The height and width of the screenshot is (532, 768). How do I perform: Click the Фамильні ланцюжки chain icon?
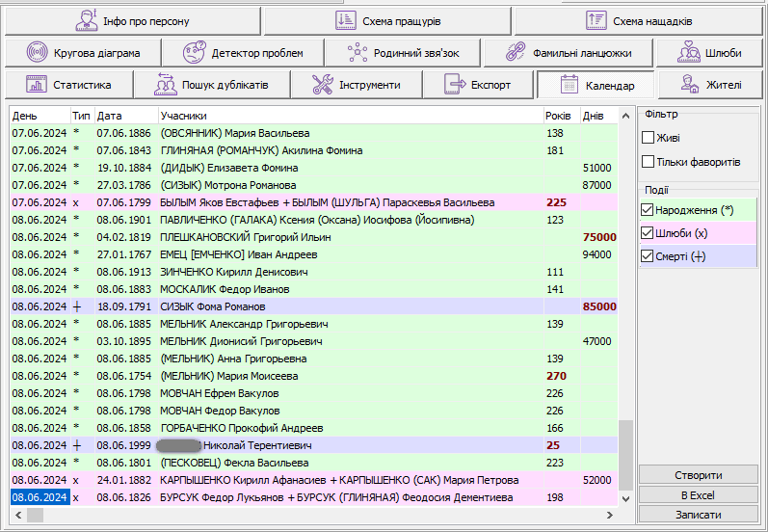click(516, 52)
